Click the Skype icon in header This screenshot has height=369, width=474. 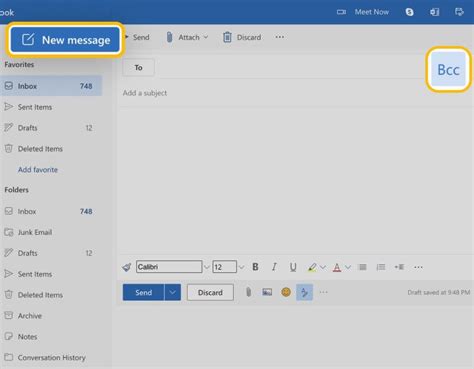tap(409, 12)
